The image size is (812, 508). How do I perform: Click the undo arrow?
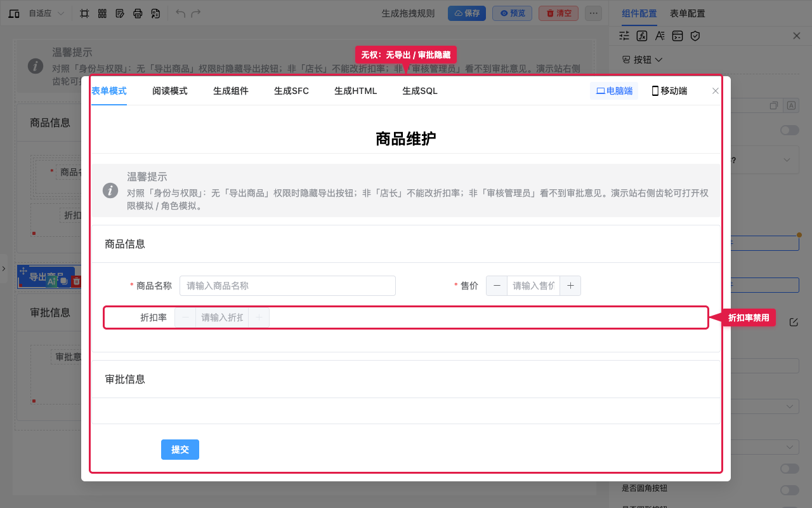(181, 13)
